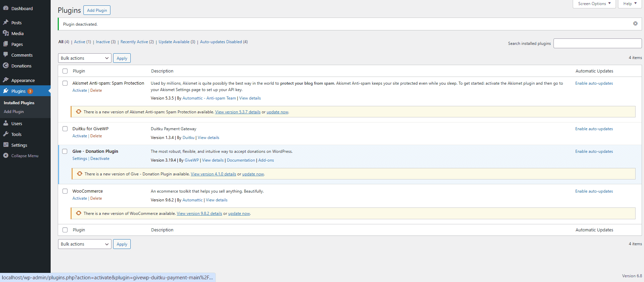
Task: Delete the Duitku for GiveWP plugin
Action: point(96,136)
